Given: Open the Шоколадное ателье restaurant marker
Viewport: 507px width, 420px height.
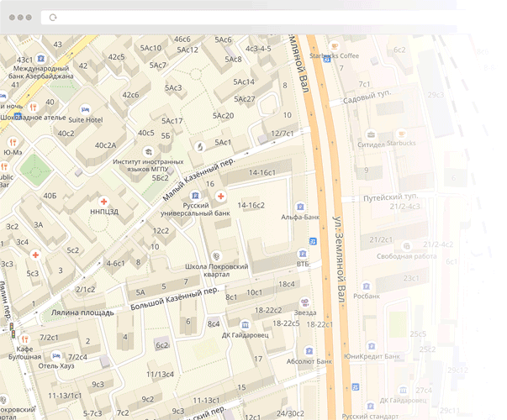Looking at the screenshot, I should pyautogui.click(x=33, y=107).
